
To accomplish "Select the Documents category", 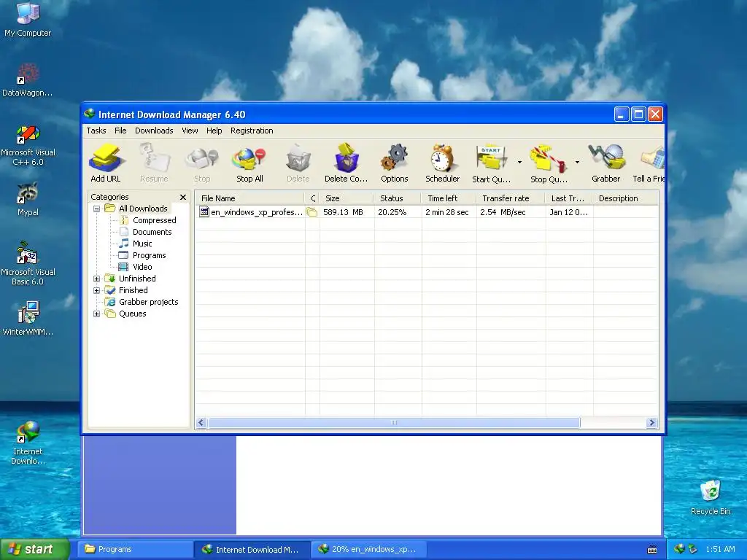I will point(152,232).
